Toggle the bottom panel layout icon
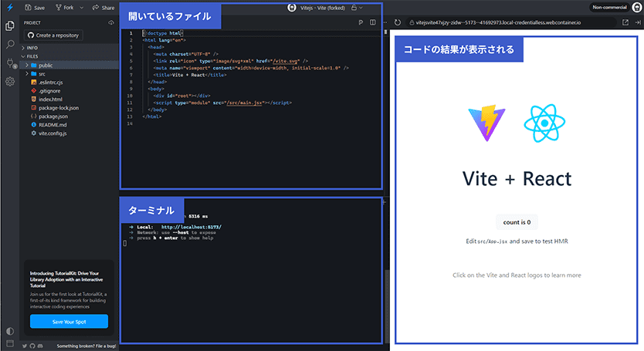644x351 pixels. (10, 343)
